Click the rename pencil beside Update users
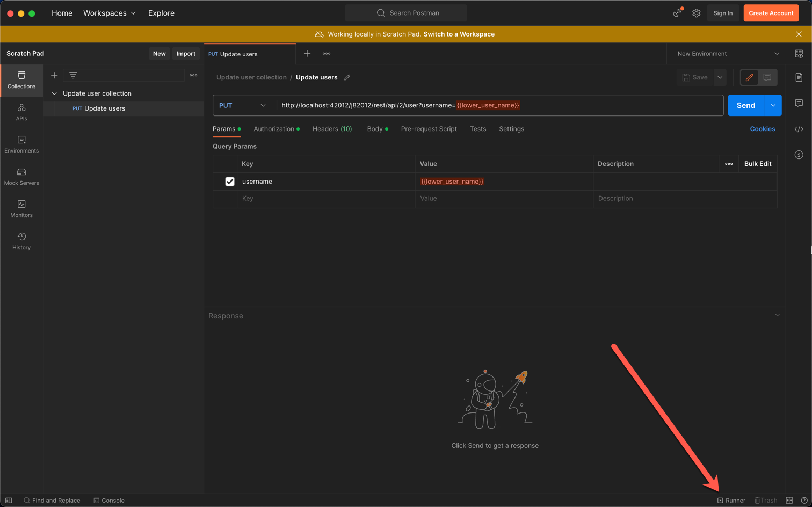 (347, 77)
